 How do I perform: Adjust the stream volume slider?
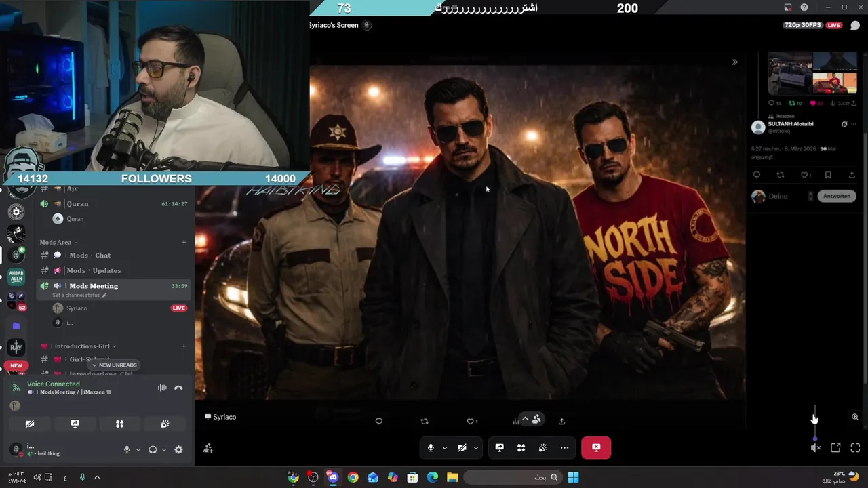click(x=815, y=424)
